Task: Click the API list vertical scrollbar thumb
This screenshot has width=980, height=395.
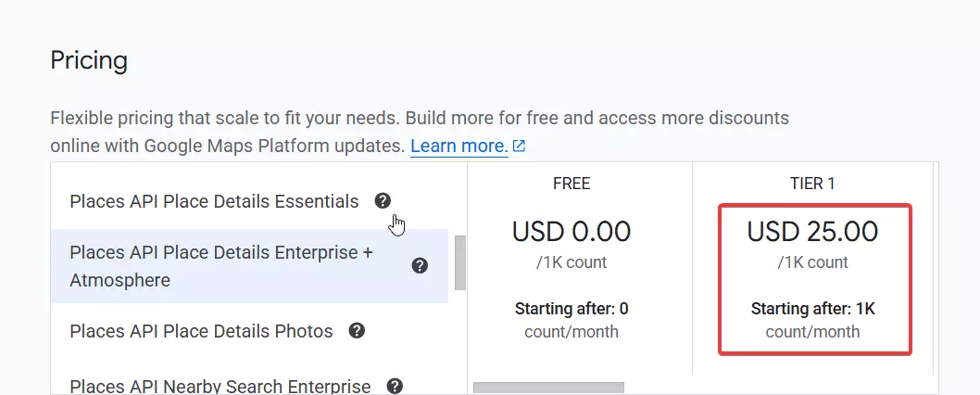Action: (x=460, y=262)
